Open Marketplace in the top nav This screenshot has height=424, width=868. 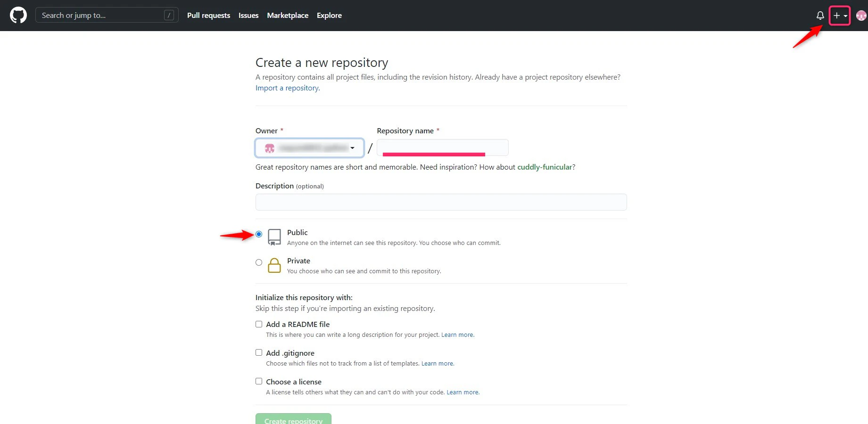point(288,16)
